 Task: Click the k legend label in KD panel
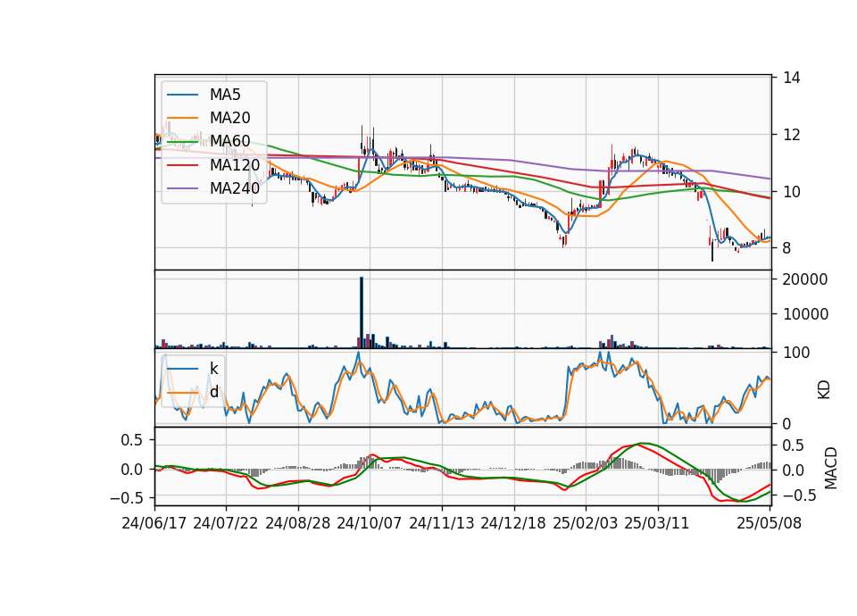(x=213, y=368)
